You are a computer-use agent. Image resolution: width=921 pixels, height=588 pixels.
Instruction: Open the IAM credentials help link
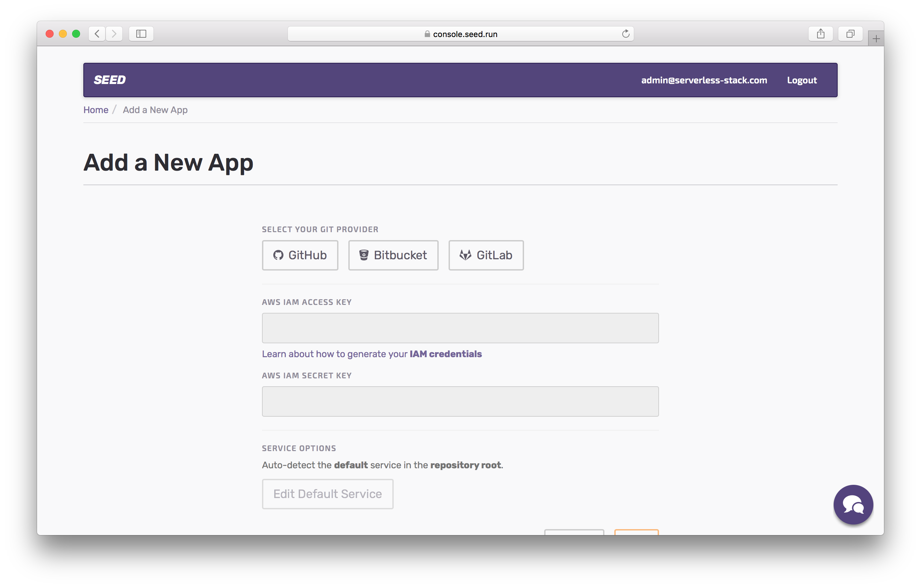click(x=445, y=354)
